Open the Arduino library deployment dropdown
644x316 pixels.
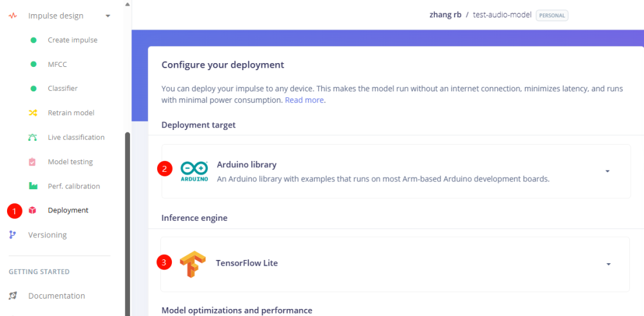coord(607,171)
